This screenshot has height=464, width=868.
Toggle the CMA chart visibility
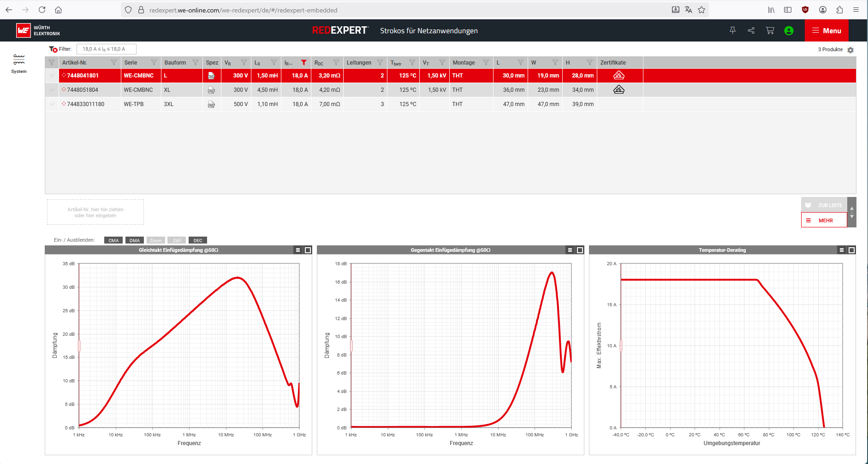[x=113, y=240]
